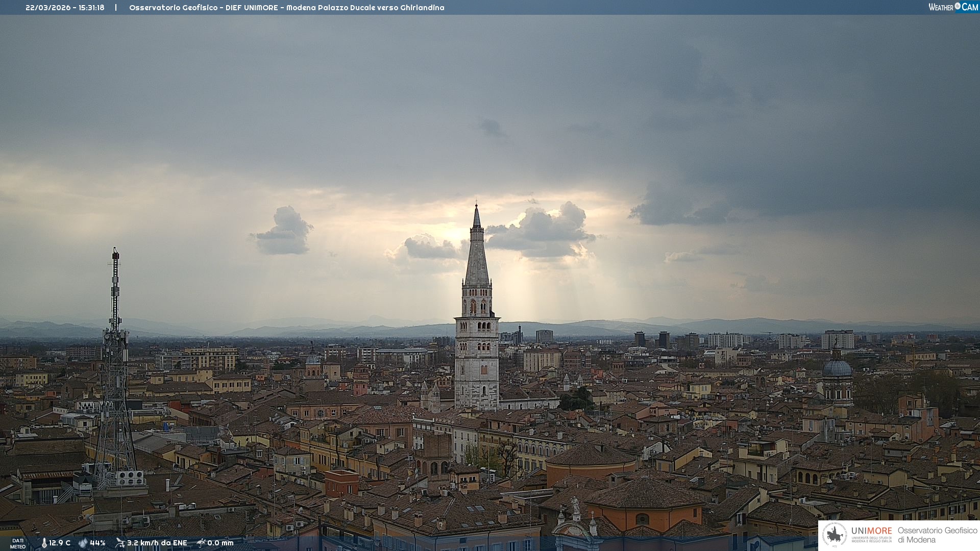Click the rain umbrella precipitation icon
This screenshot has width=980, height=551.
click(x=201, y=543)
